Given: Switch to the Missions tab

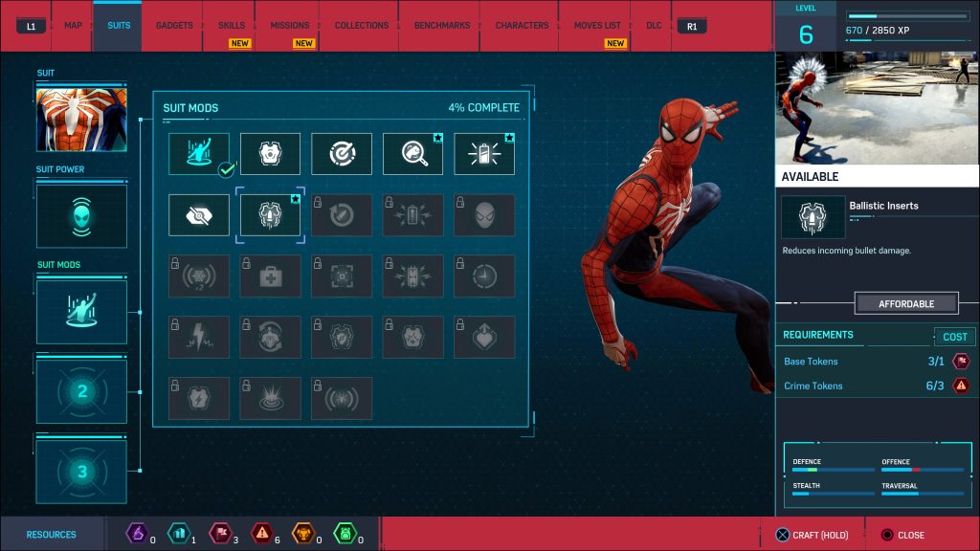Looking at the screenshot, I should point(289,26).
